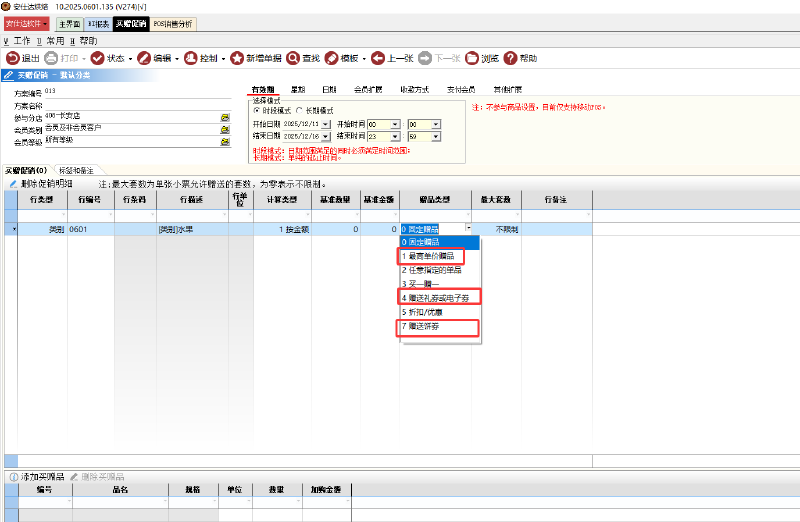800x522 pixels.
Task: Click the 新增单据 star icon
Action: (x=237, y=58)
